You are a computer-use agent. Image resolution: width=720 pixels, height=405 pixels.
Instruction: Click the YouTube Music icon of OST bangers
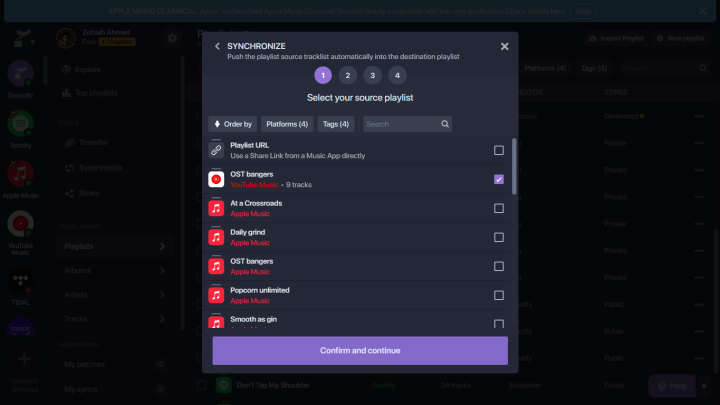[216, 179]
